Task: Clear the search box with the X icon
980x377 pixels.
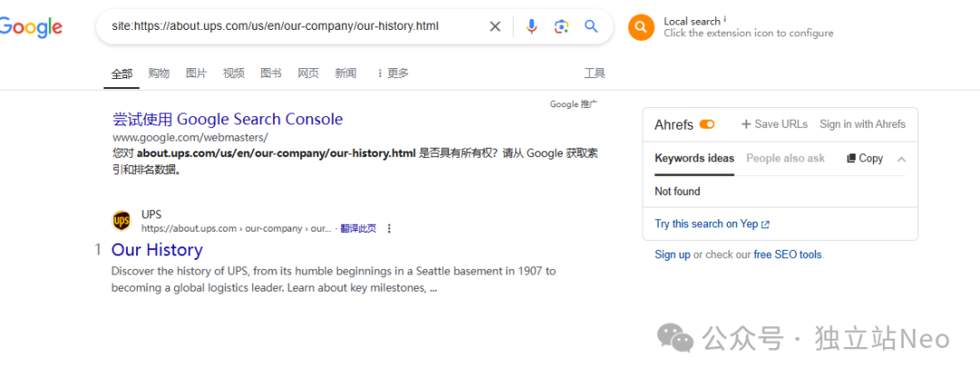Action: click(495, 26)
